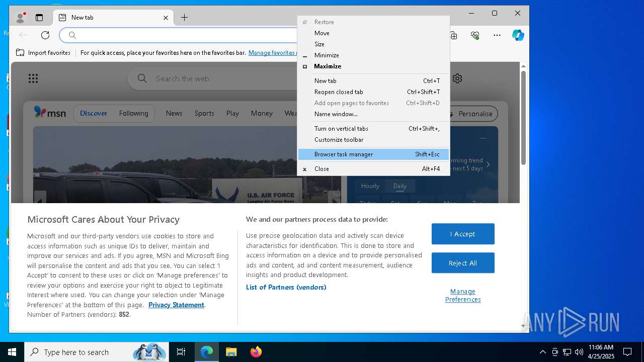Open the News category
Screen dimensions: 644x362
coord(174,113)
